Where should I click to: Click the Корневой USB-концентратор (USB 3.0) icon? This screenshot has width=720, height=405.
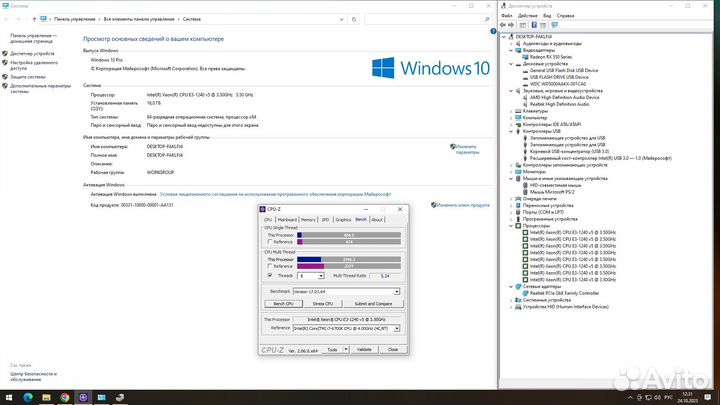pyautogui.click(x=525, y=151)
